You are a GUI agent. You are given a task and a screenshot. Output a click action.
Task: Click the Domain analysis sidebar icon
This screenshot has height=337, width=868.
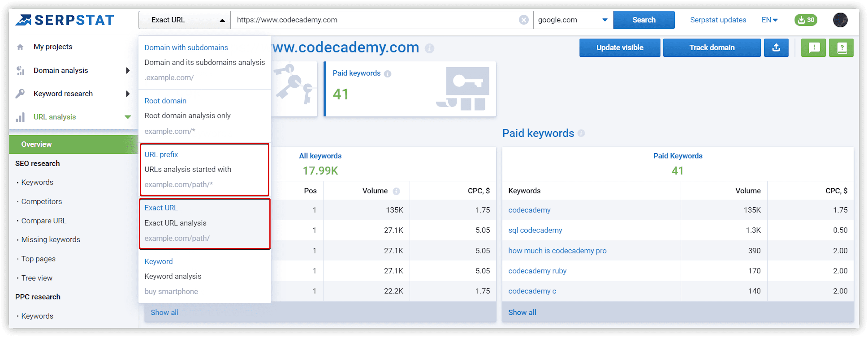20,71
